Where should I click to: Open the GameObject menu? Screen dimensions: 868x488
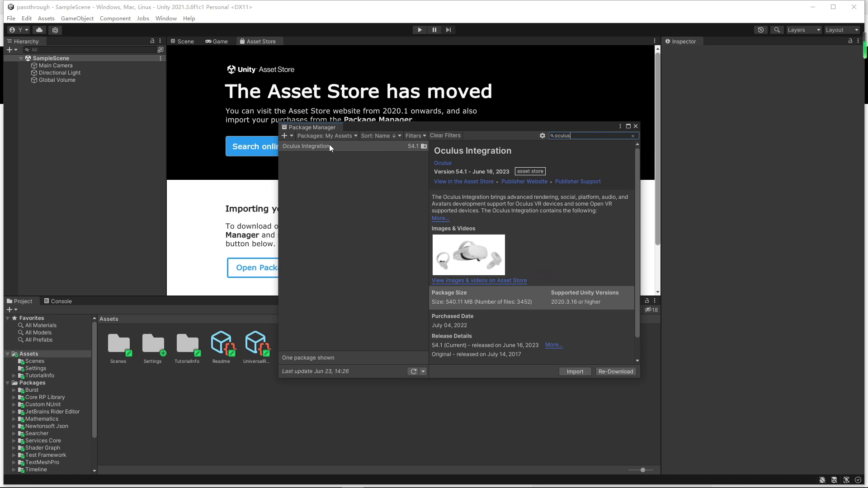click(x=77, y=19)
